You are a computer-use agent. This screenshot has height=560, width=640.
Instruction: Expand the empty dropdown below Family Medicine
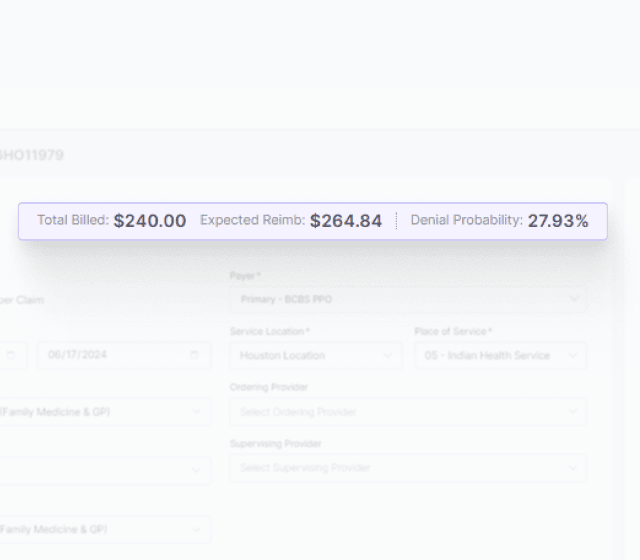[100, 470]
